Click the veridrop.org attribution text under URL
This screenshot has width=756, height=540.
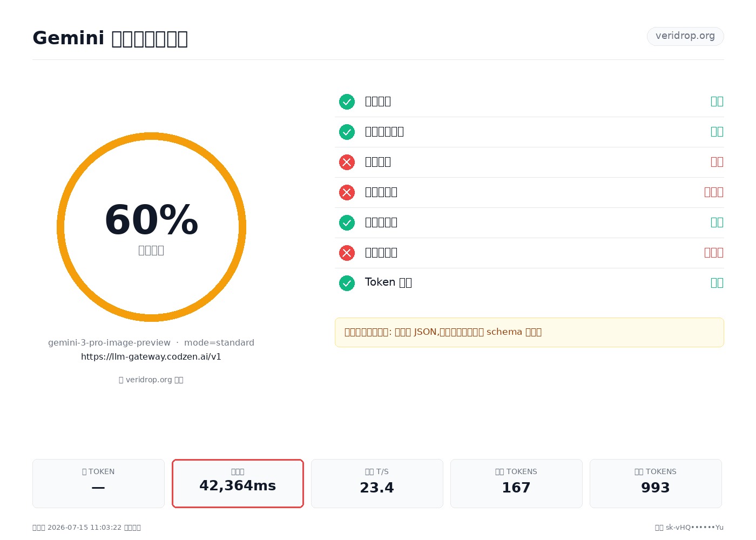point(151,380)
